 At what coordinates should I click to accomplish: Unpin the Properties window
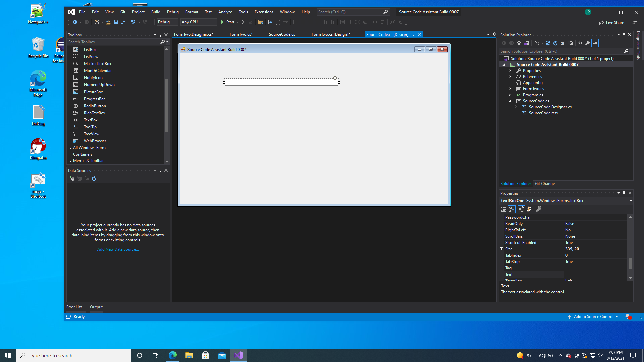tap(624, 193)
